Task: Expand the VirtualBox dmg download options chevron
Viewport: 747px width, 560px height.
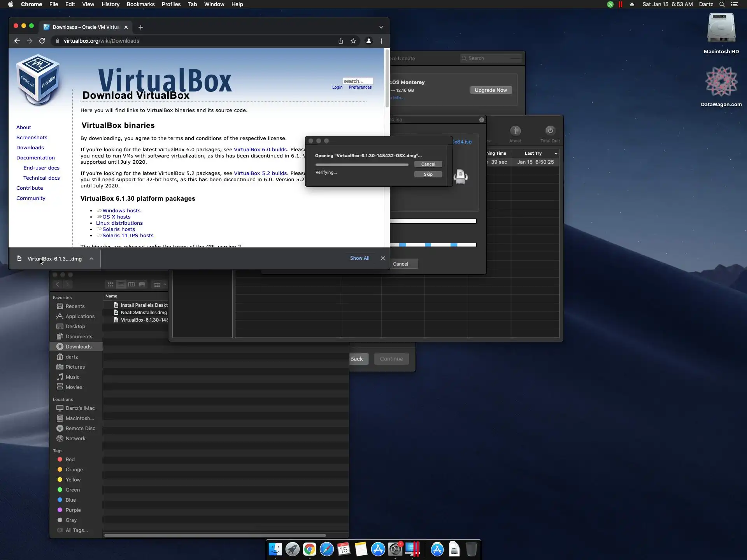Action: click(91, 259)
